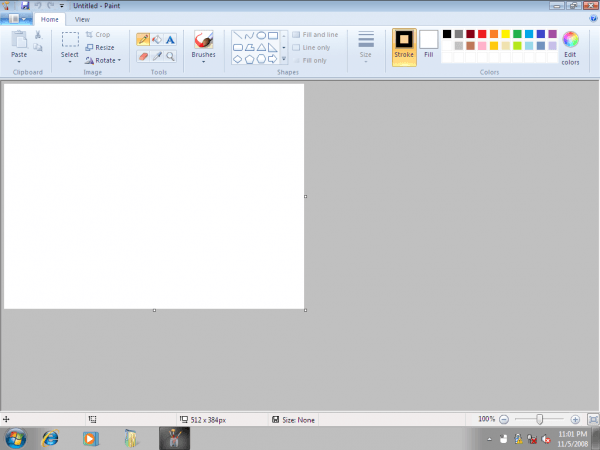Image resolution: width=600 pixels, height=450 pixels.
Task: Select the Eraser tool
Action: 143,56
